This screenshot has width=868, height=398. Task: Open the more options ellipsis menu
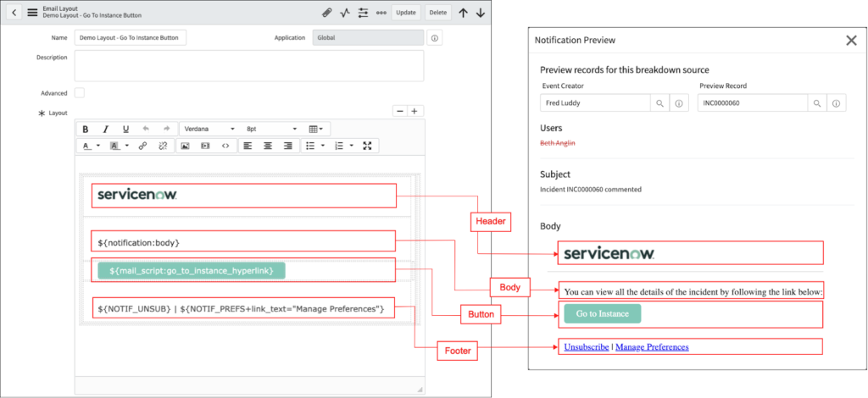pyautogui.click(x=381, y=13)
